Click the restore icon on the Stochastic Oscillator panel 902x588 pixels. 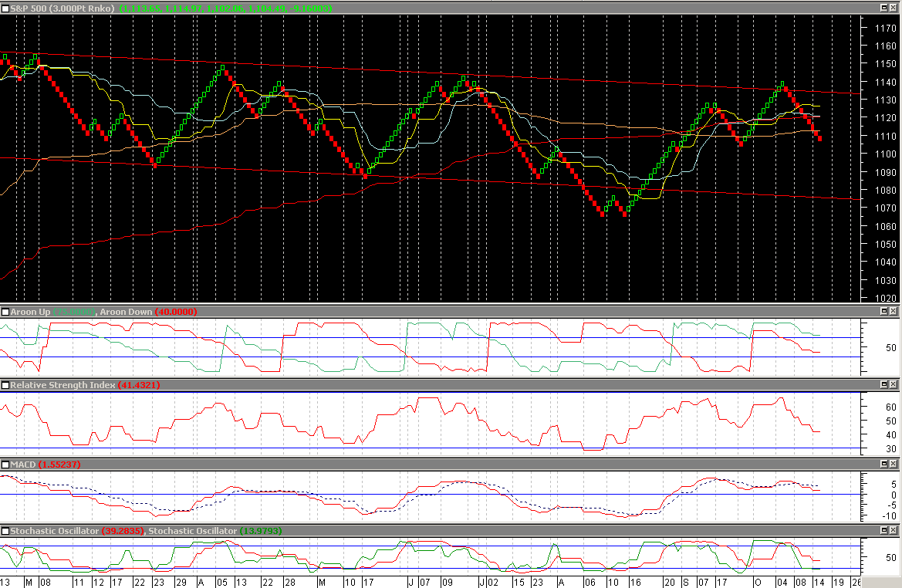[885, 530]
